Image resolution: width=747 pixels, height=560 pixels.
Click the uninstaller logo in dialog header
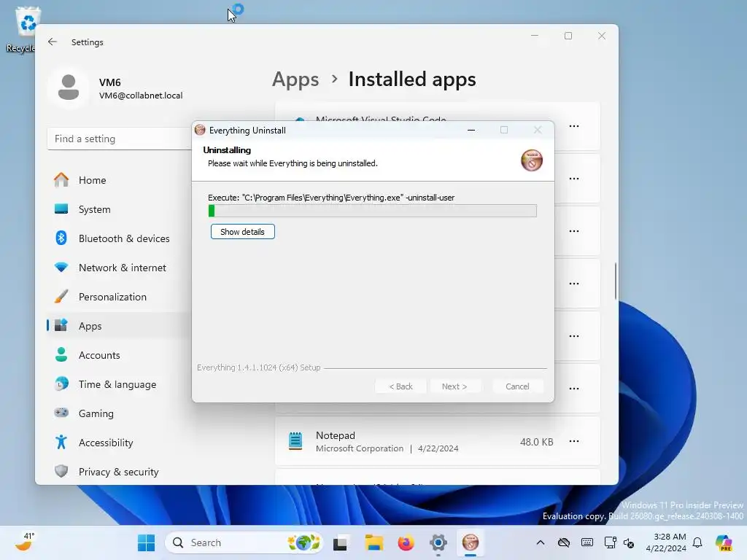click(x=532, y=160)
